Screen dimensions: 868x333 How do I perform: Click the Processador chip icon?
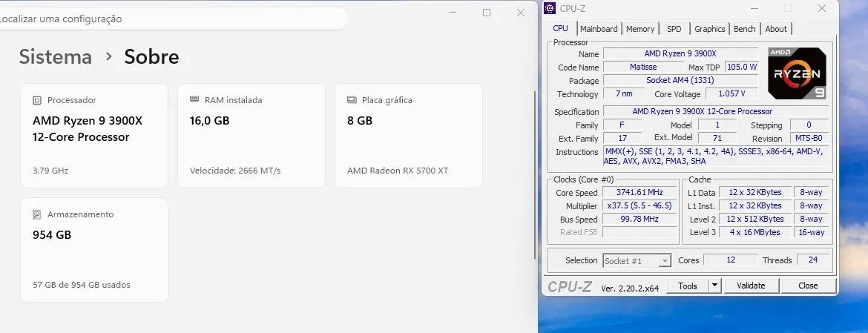pos(37,100)
